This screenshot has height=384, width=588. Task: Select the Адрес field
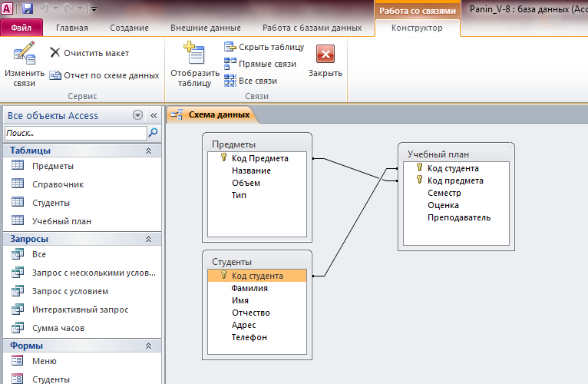(x=257, y=325)
